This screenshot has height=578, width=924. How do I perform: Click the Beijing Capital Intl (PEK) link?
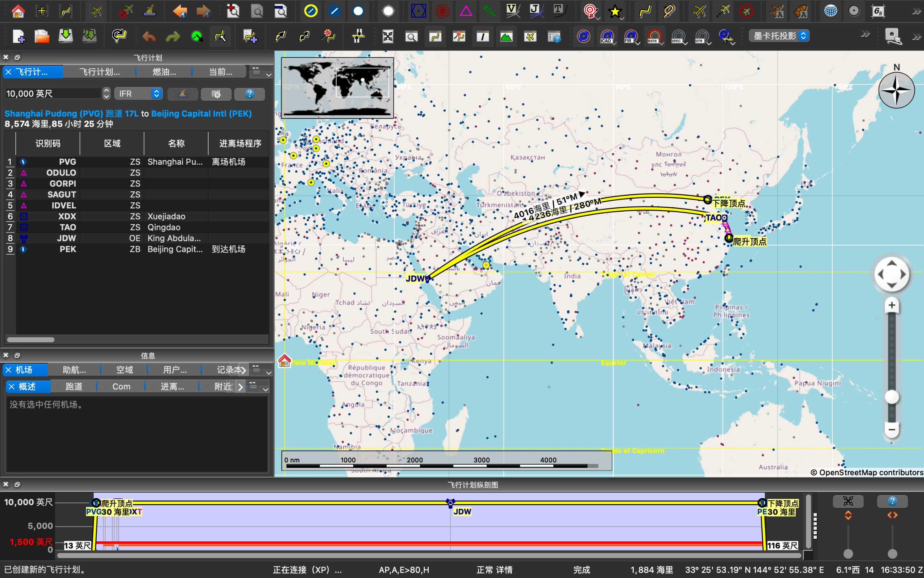click(201, 113)
